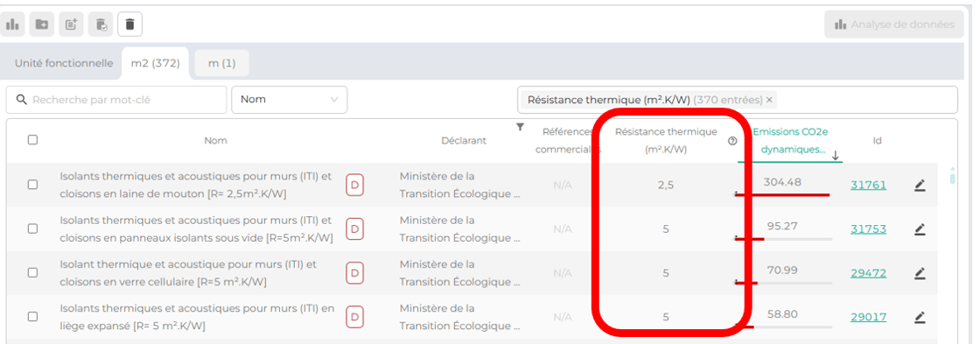Screen dimensions: 980x344
Task: Click the filter funnel icon on Déclarant column
Action: [520, 127]
